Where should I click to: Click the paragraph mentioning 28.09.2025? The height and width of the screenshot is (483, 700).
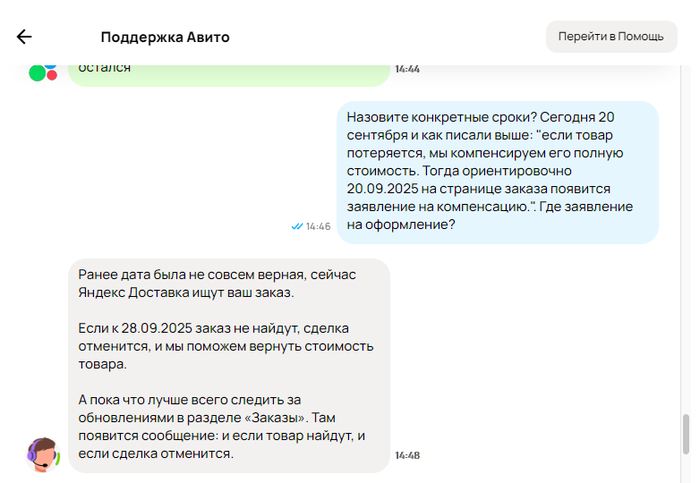(225, 346)
